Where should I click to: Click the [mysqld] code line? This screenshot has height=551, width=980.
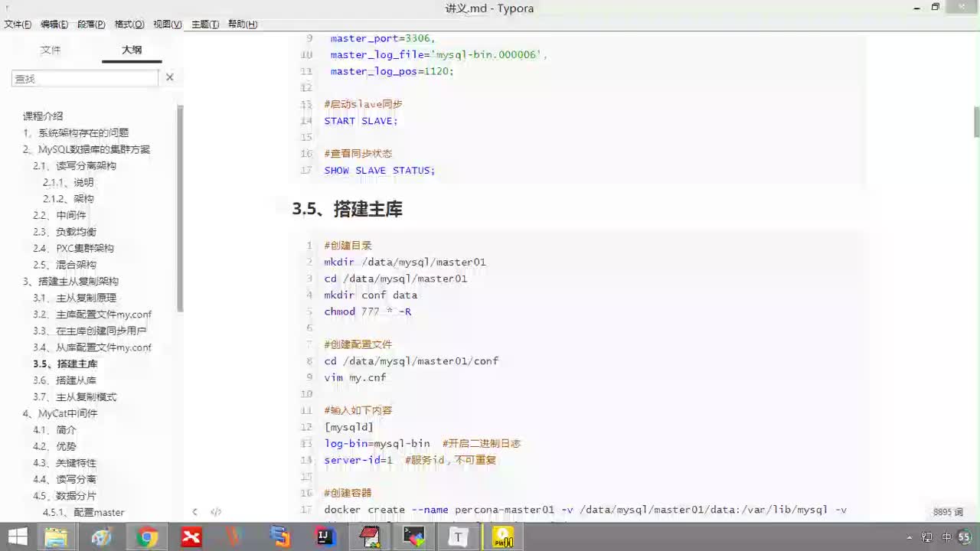click(x=348, y=427)
